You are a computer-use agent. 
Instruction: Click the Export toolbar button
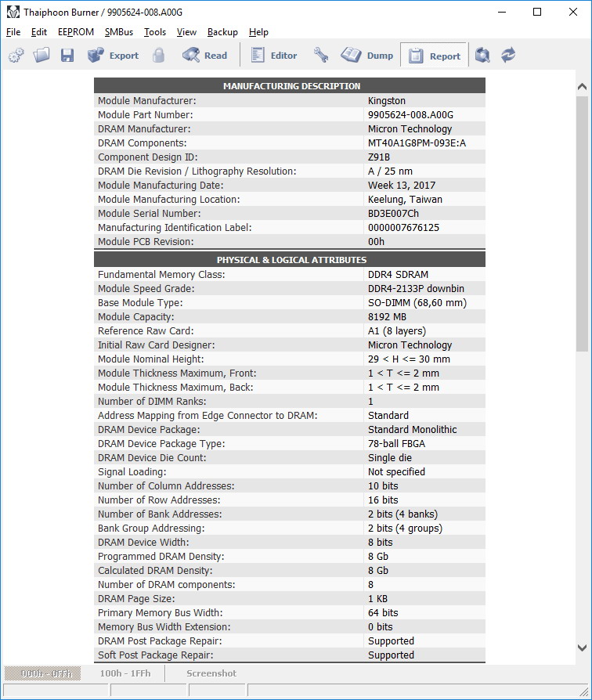click(x=114, y=56)
